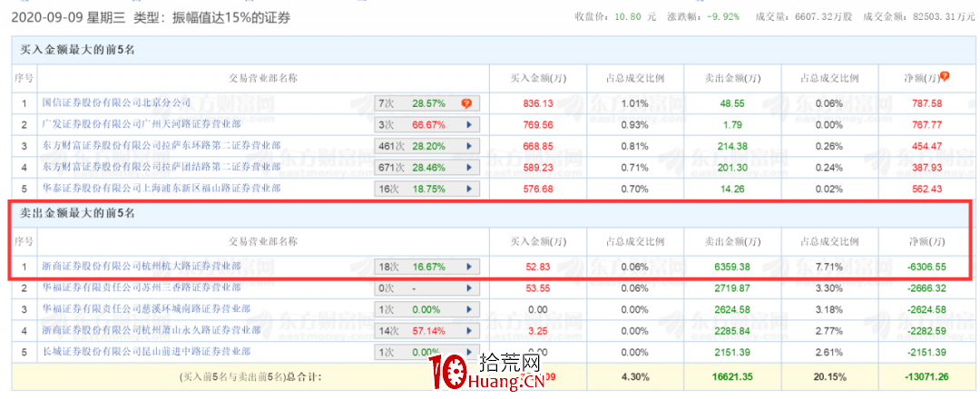Viewport: 980px width, 399px height.
Task: Click the 57.14% rate in 萧山永久路 row
Action: [x=428, y=331]
